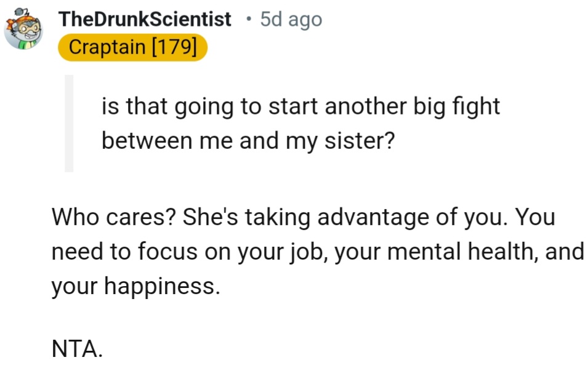The image size is (588, 368).
Task: Click the words 'big fight' in the quote
Action: click(456, 107)
